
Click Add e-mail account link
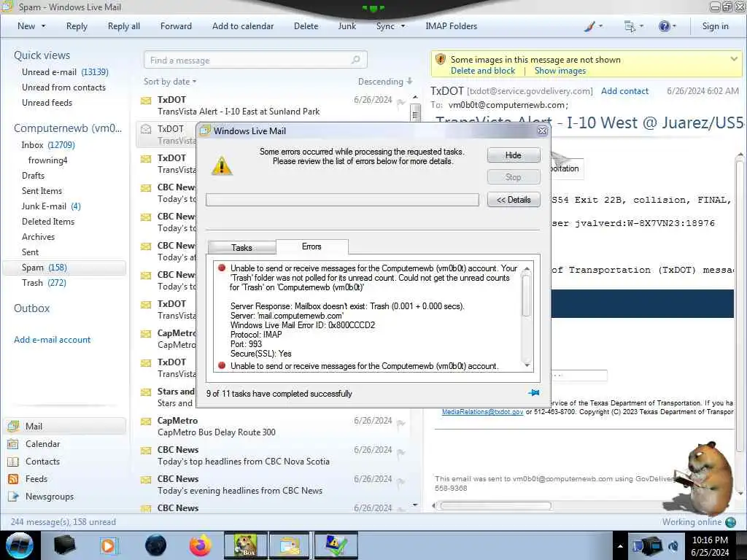[52, 340]
